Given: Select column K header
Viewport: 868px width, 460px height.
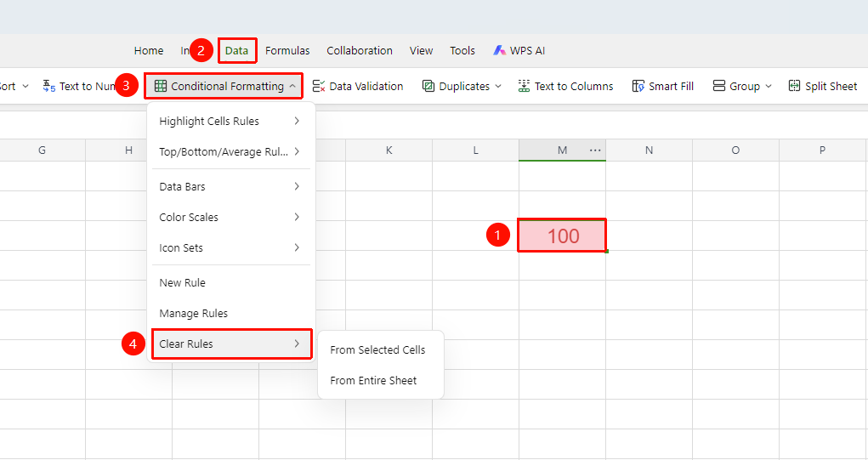Looking at the screenshot, I should 389,150.
